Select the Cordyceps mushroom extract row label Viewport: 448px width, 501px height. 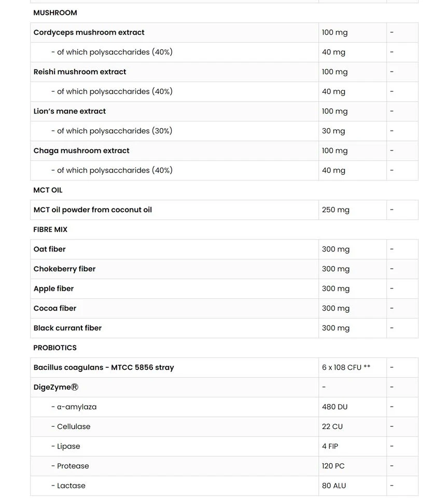pyautogui.click(x=89, y=32)
